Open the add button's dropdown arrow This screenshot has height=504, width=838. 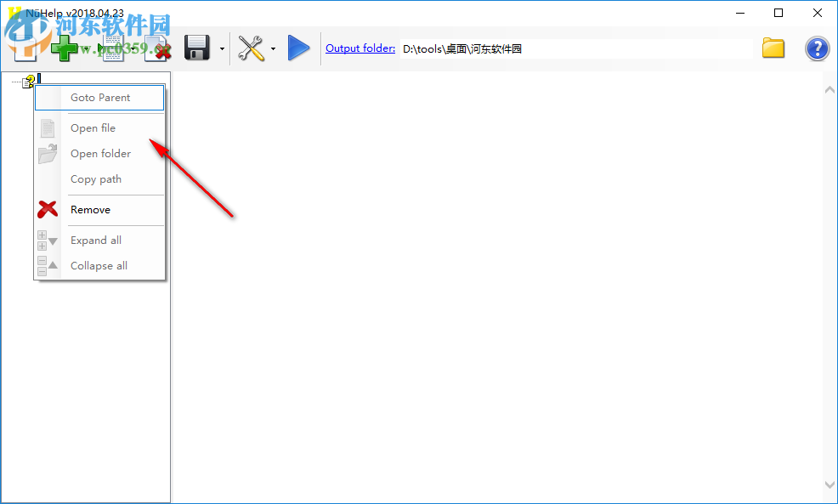point(87,48)
